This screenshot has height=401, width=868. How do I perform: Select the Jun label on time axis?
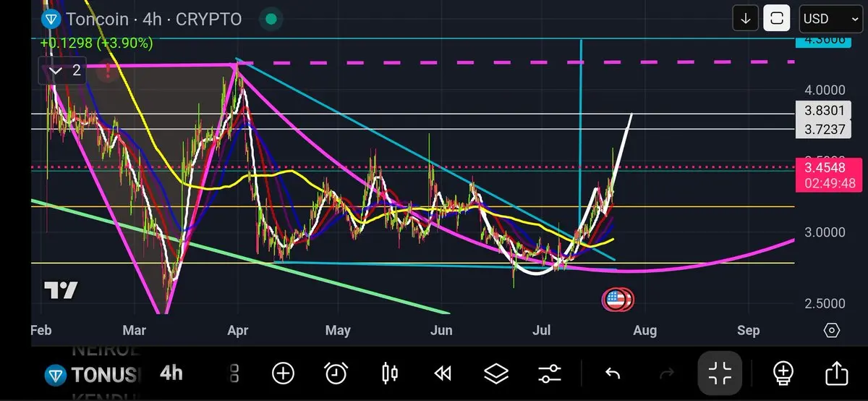point(441,331)
